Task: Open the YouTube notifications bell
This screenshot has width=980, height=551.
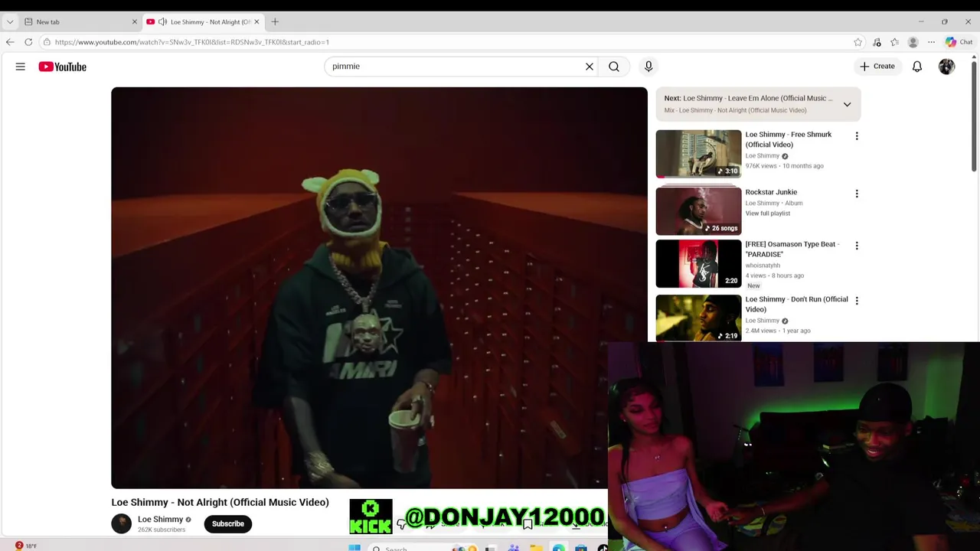Action: pos(917,67)
